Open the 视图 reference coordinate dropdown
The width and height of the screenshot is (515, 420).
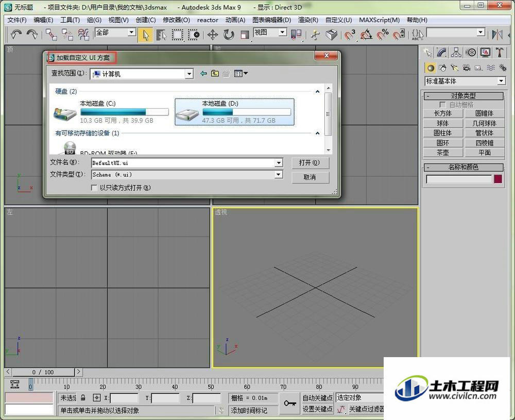(x=282, y=32)
